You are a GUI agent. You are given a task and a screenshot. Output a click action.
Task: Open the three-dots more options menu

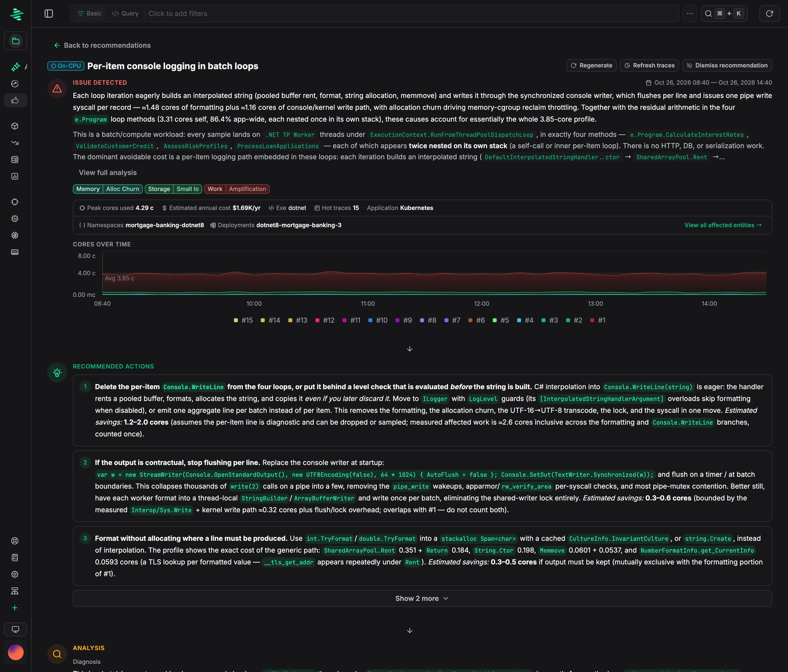point(689,14)
